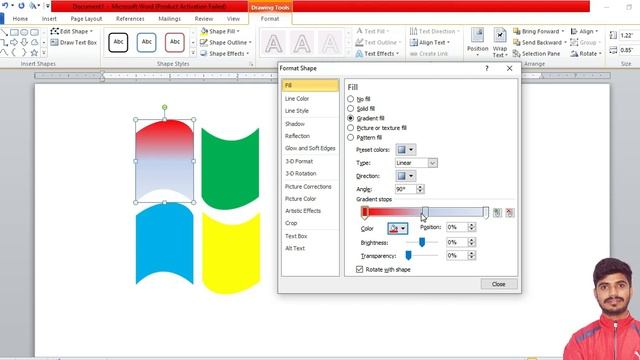The image size is (640, 360).
Task: Click Format Shape help question mark
Action: pyautogui.click(x=487, y=68)
